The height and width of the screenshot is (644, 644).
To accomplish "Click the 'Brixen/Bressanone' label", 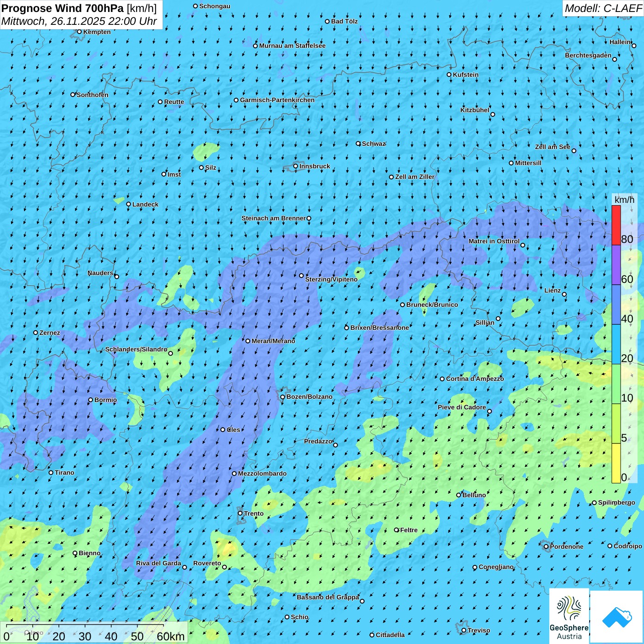I will coord(379,328).
